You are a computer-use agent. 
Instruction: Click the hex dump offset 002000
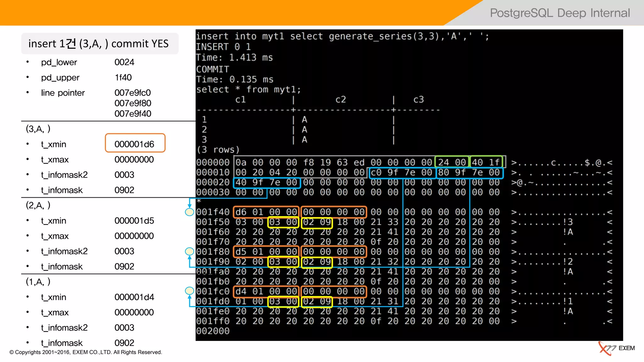tap(213, 331)
